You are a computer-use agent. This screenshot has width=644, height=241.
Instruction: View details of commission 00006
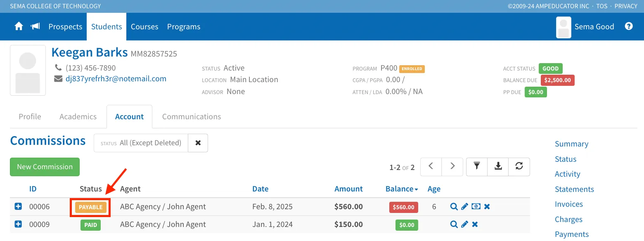coord(454,207)
